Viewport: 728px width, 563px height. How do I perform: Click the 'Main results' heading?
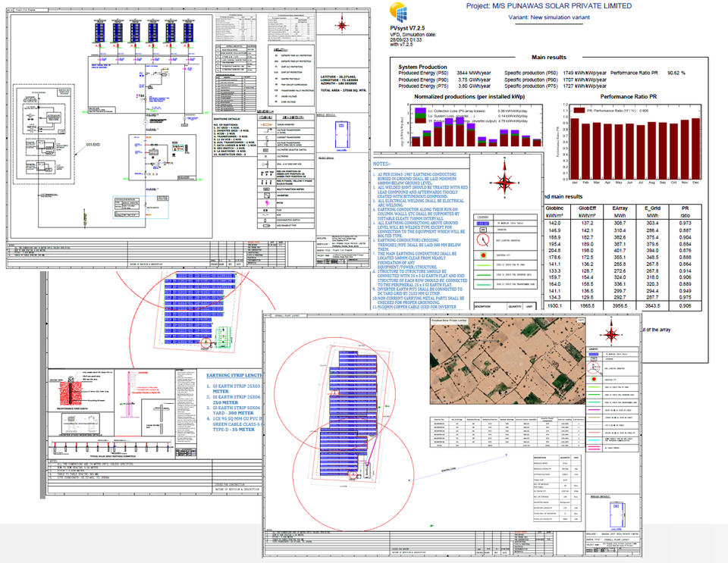click(549, 57)
